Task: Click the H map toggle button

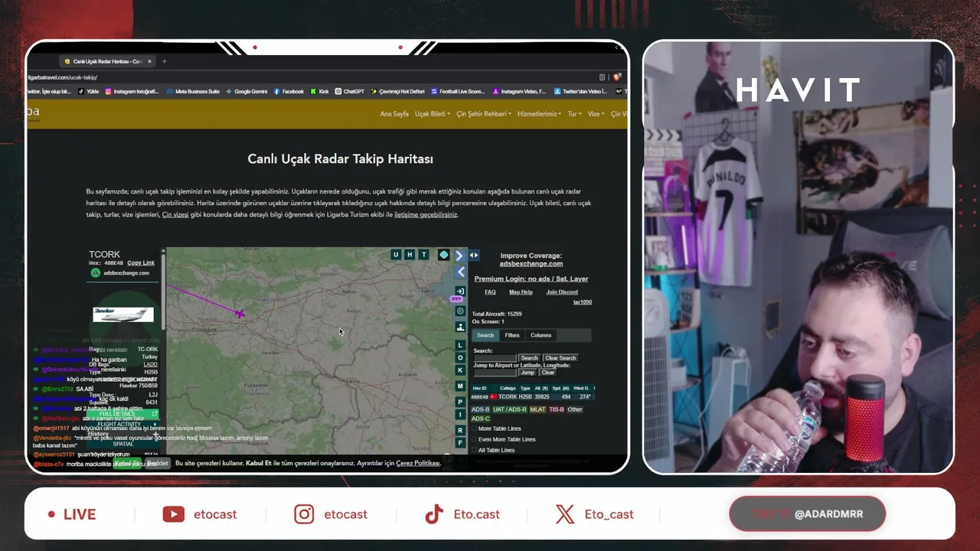Action: click(x=410, y=255)
